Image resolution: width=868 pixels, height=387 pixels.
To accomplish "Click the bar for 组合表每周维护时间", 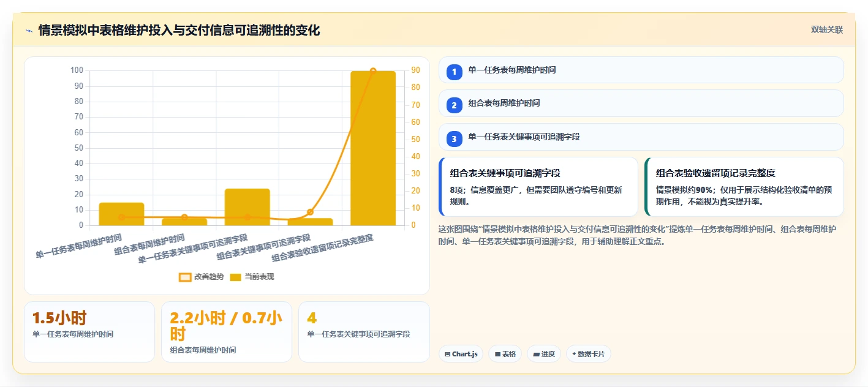I will [184, 221].
